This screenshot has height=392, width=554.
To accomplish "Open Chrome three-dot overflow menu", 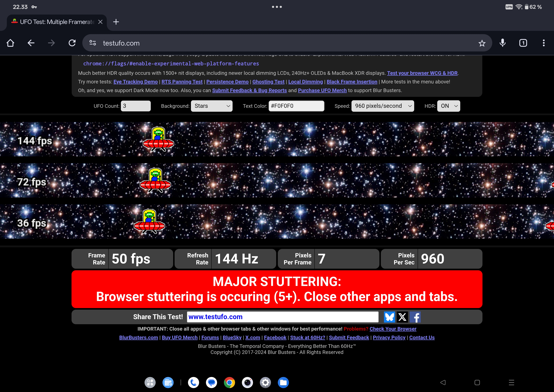I will (x=544, y=43).
